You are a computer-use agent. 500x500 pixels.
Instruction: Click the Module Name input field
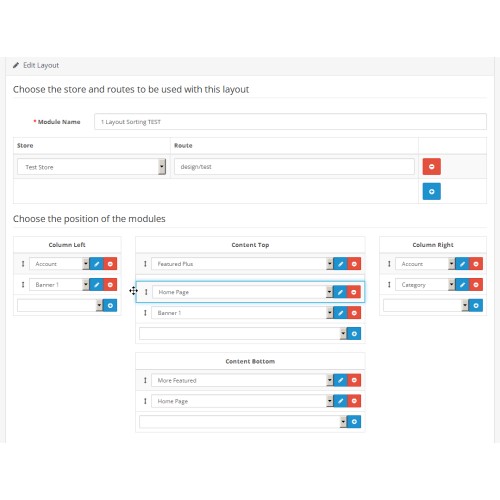point(290,122)
